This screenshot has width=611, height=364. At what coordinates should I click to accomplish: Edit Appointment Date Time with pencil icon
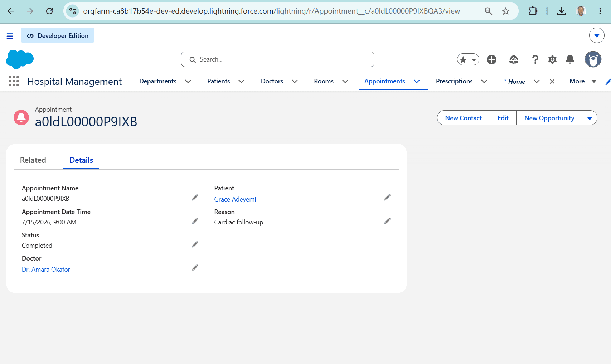tap(195, 221)
